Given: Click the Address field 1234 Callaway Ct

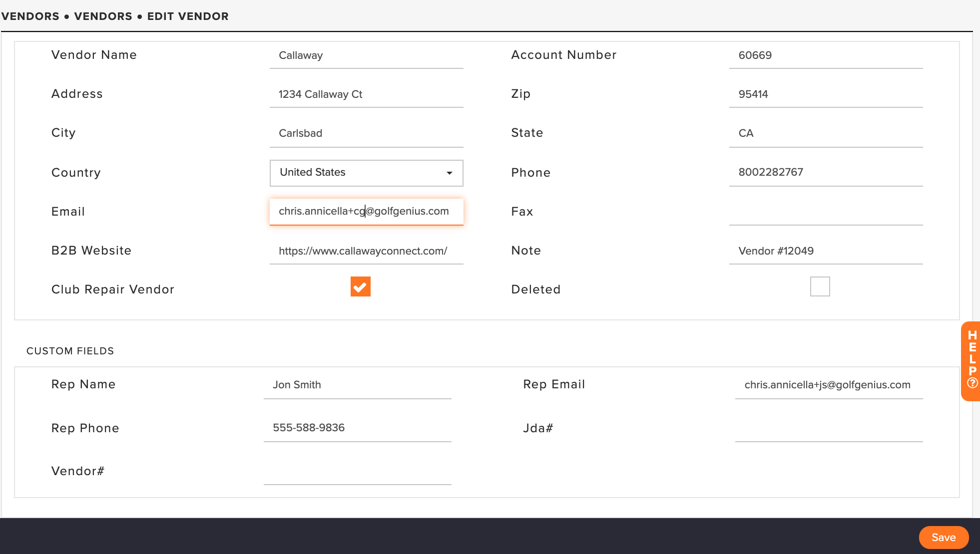Looking at the screenshot, I should click(x=366, y=94).
